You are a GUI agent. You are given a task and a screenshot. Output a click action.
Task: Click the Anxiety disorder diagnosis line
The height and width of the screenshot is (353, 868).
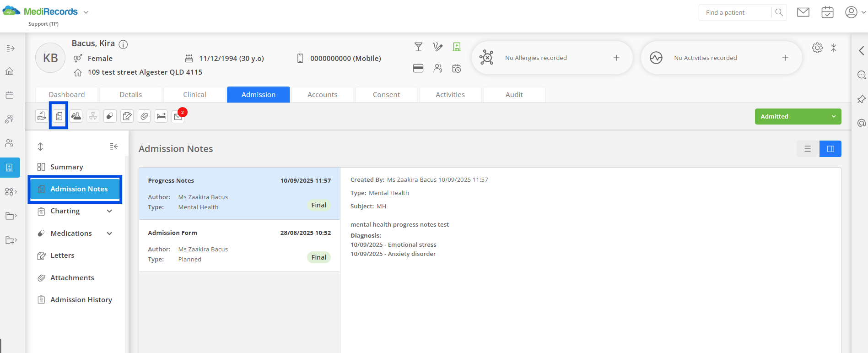(393, 254)
